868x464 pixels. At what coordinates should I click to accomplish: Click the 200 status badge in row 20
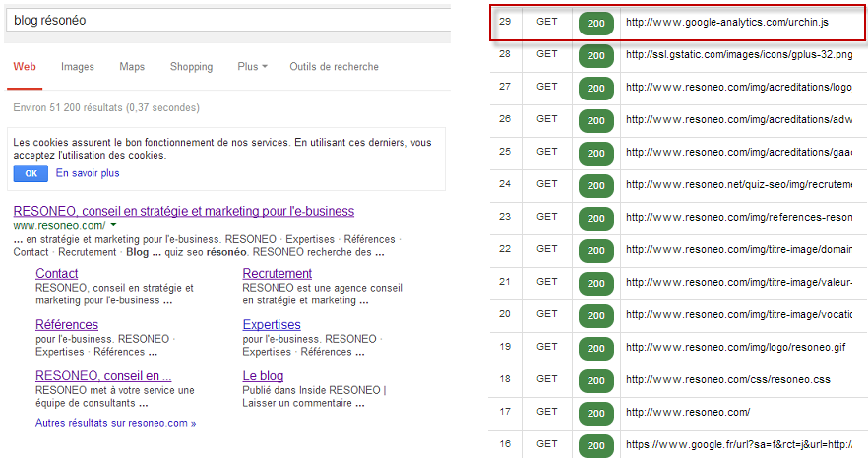(596, 316)
